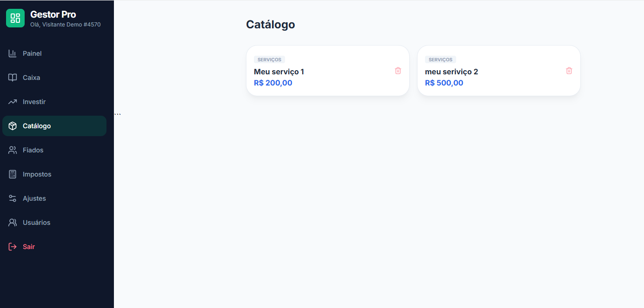Image resolution: width=644 pixels, height=308 pixels.
Task: Open the Painel menu item
Action: [32, 53]
